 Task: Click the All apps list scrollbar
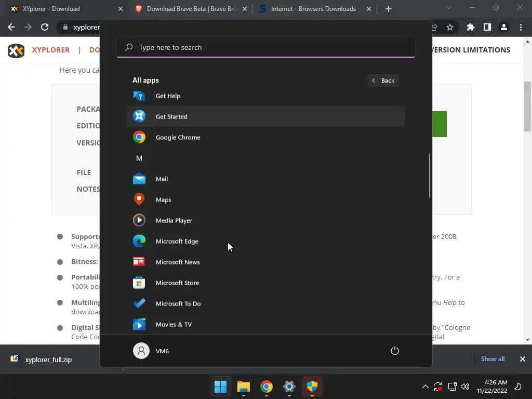coord(430,175)
